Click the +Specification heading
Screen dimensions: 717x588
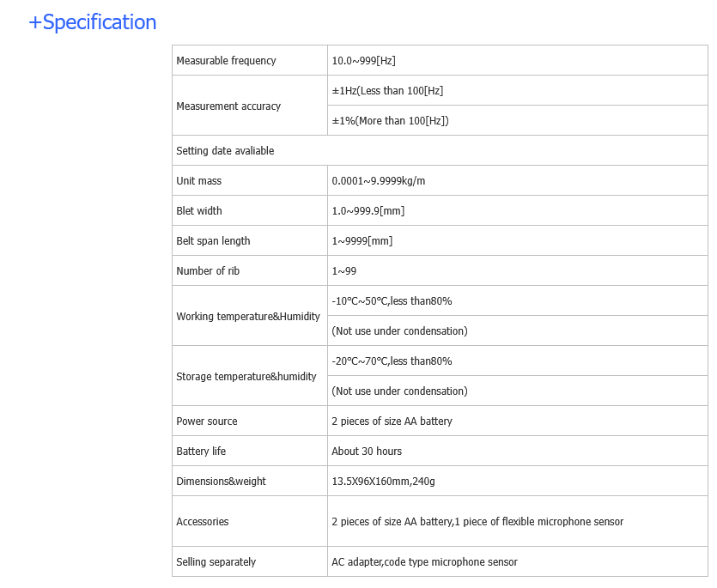(x=93, y=22)
